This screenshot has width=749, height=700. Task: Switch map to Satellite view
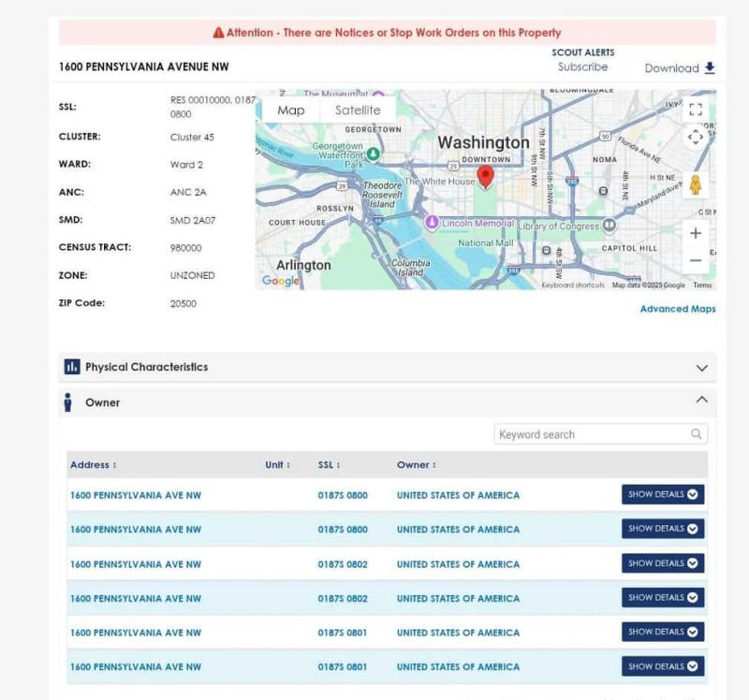click(x=358, y=110)
